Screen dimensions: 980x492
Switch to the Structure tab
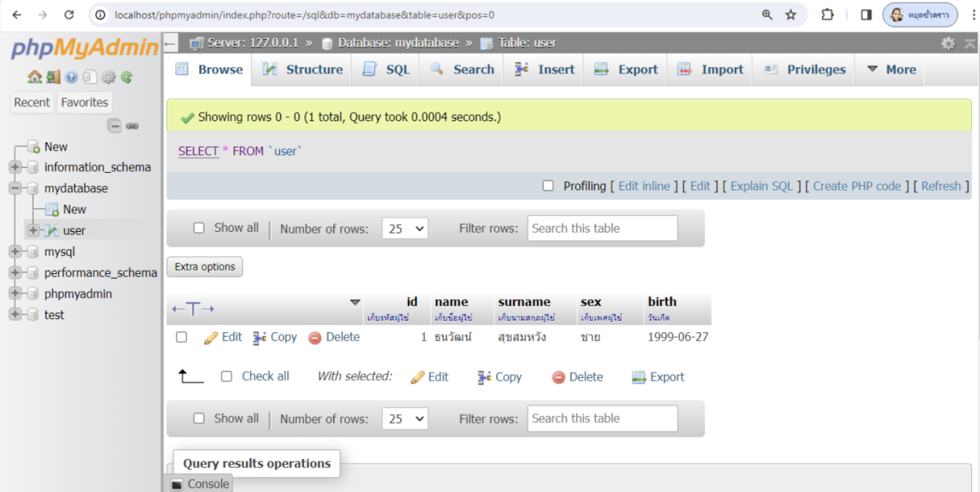point(302,70)
